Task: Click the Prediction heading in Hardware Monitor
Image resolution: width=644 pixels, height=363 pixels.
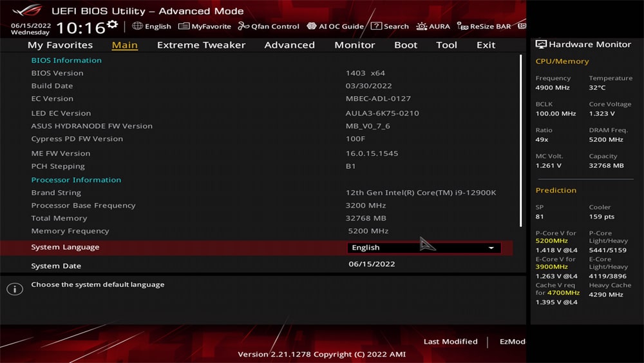Action: point(556,190)
